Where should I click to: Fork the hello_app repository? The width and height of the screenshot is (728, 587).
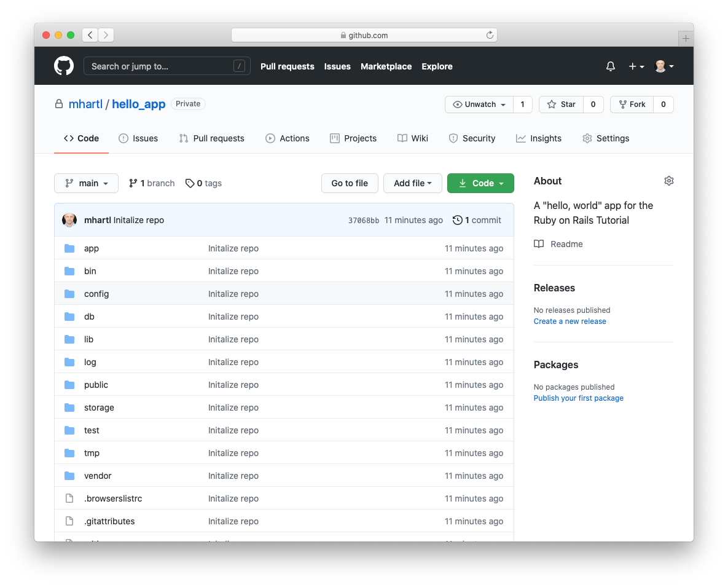coord(632,104)
